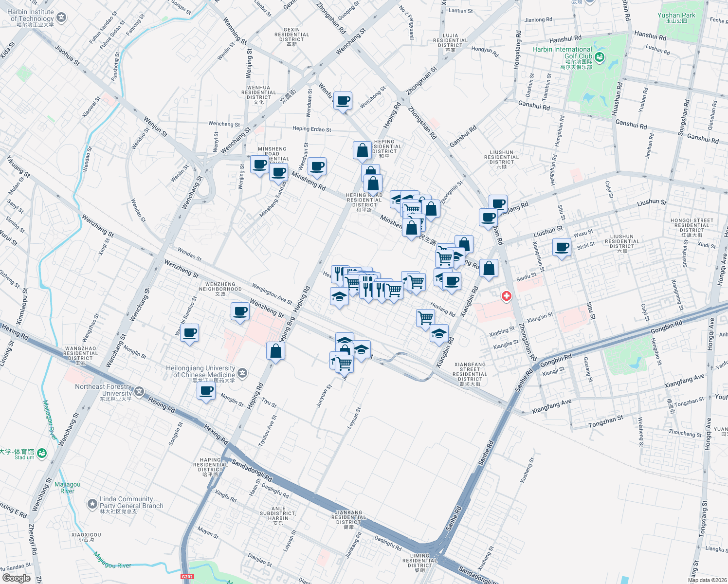
Task: Click the shopping bag marker near Heping Brg
Action: (276, 351)
